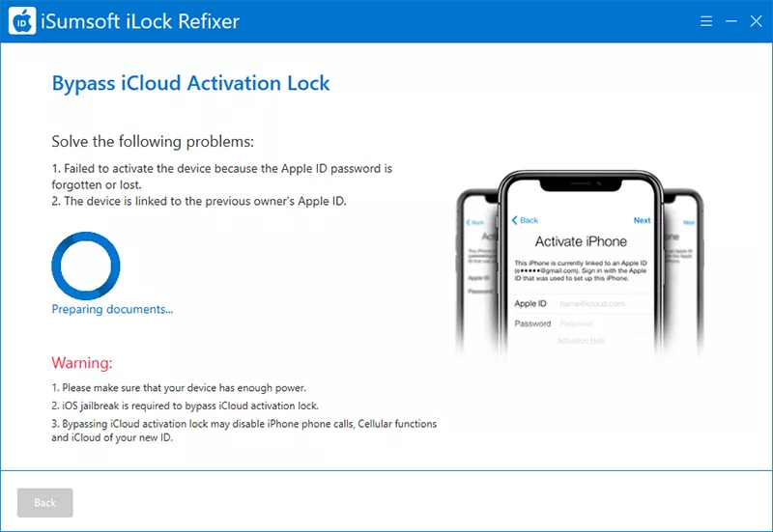
Task: Click warning about disabled phone calls
Action: [244, 431]
